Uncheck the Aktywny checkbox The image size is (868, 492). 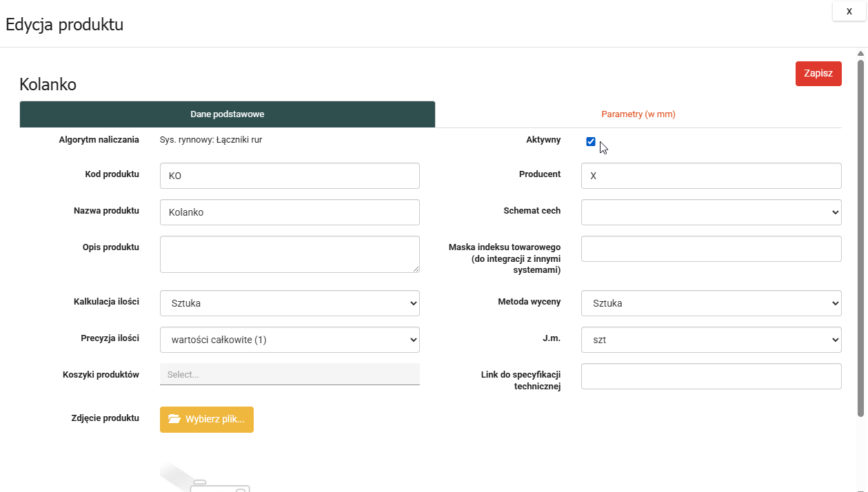pyautogui.click(x=591, y=142)
